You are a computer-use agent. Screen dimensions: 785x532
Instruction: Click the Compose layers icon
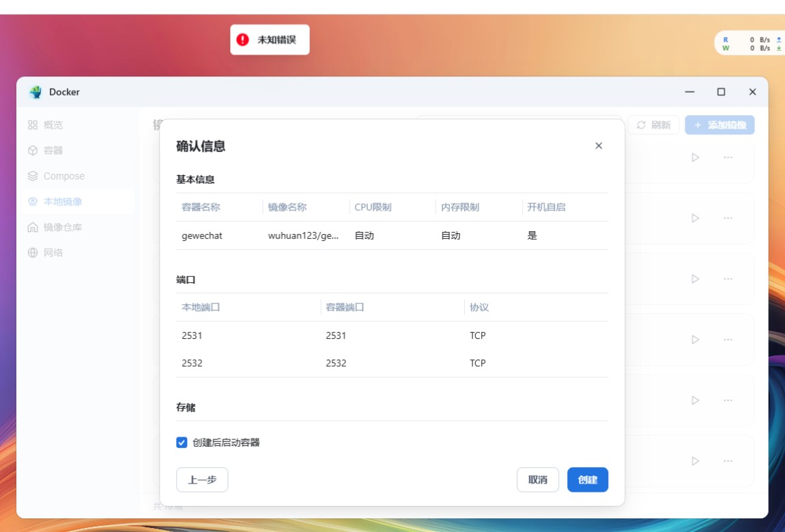point(33,176)
